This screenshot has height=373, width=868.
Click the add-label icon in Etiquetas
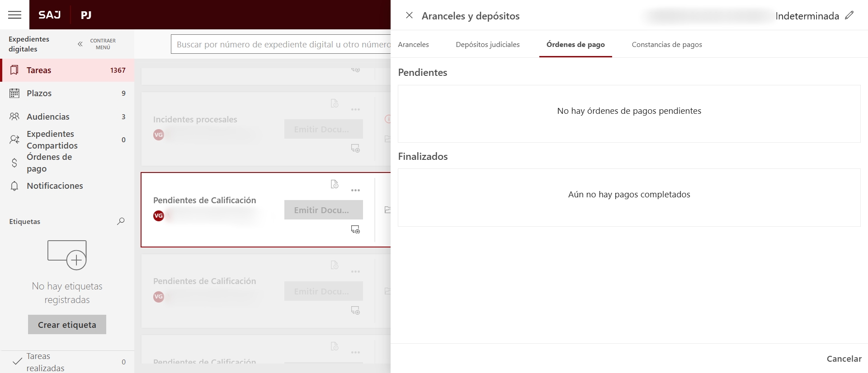(67, 255)
